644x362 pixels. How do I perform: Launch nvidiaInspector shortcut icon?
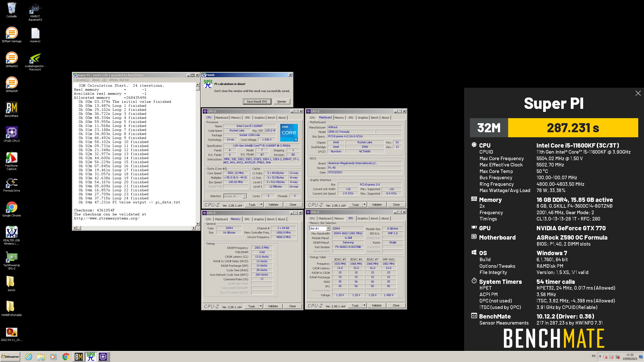[x=35, y=62]
